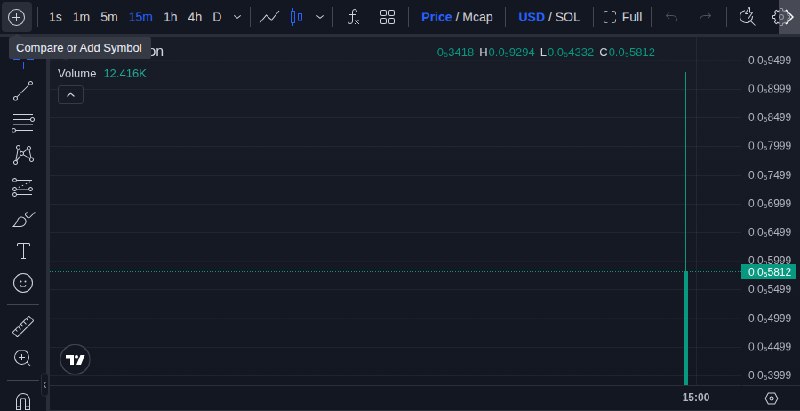800x411 pixels.
Task: Pick the Text annotation tool
Action: pos(23,251)
